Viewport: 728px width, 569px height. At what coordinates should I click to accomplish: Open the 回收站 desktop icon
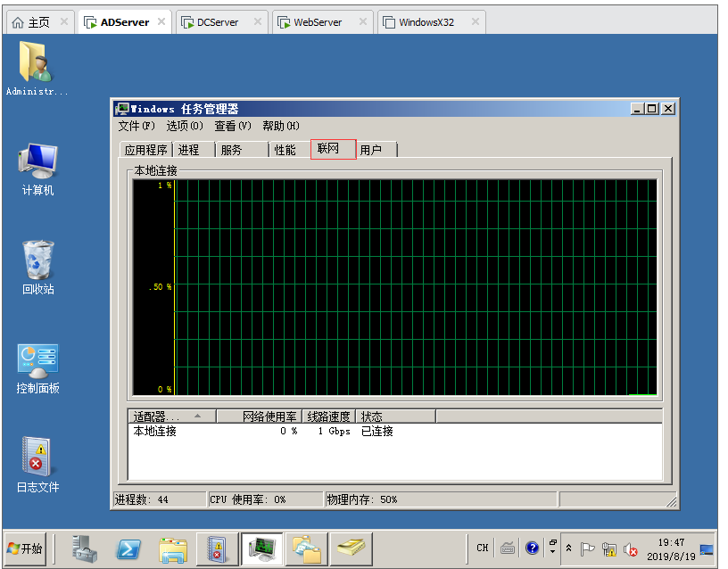37,266
